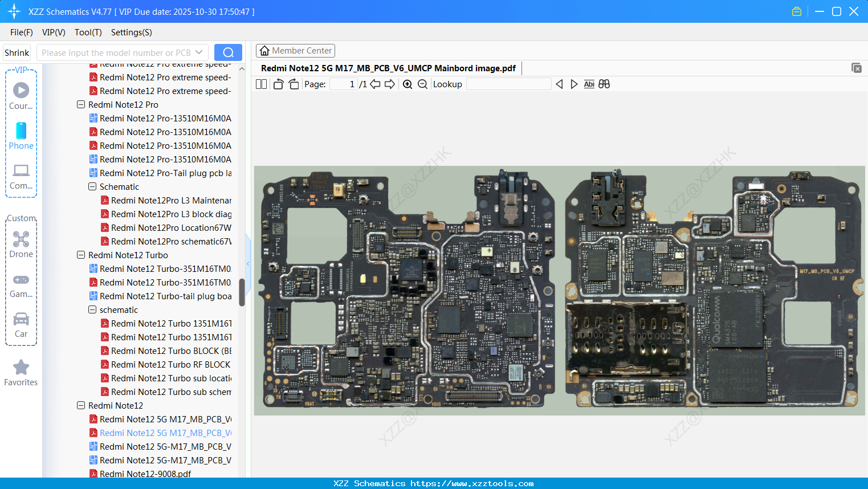
Task: Rotate the PDF page clockwise
Action: tap(293, 84)
